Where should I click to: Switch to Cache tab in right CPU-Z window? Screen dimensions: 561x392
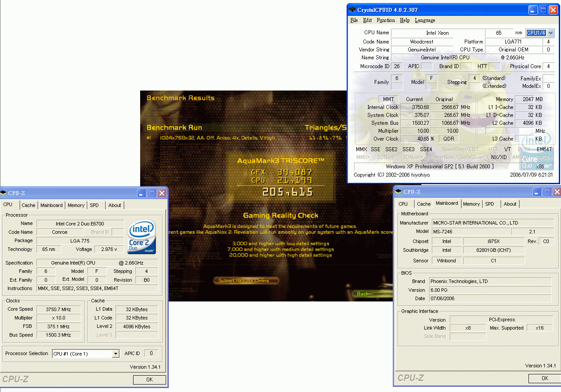(x=424, y=204)
